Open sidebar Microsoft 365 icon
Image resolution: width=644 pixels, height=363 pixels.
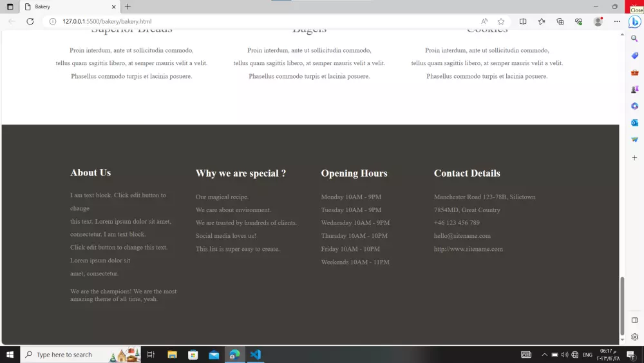(x=634, y=106)
